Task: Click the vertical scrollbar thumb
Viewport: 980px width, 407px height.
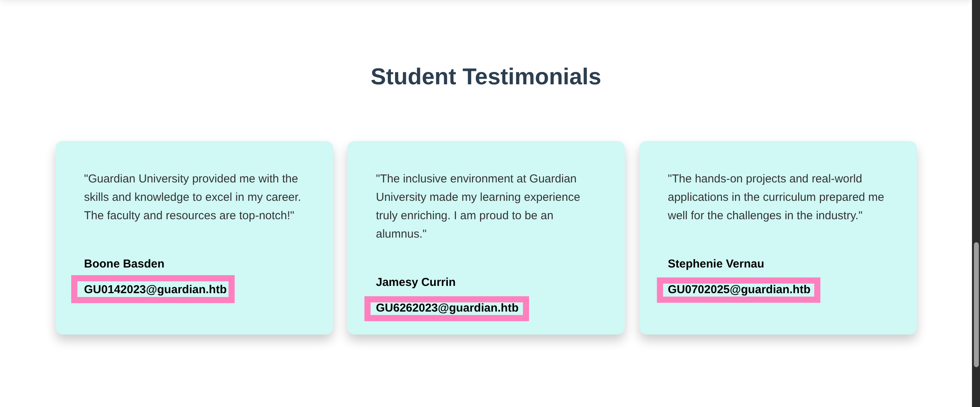Action: click(976, 305)
